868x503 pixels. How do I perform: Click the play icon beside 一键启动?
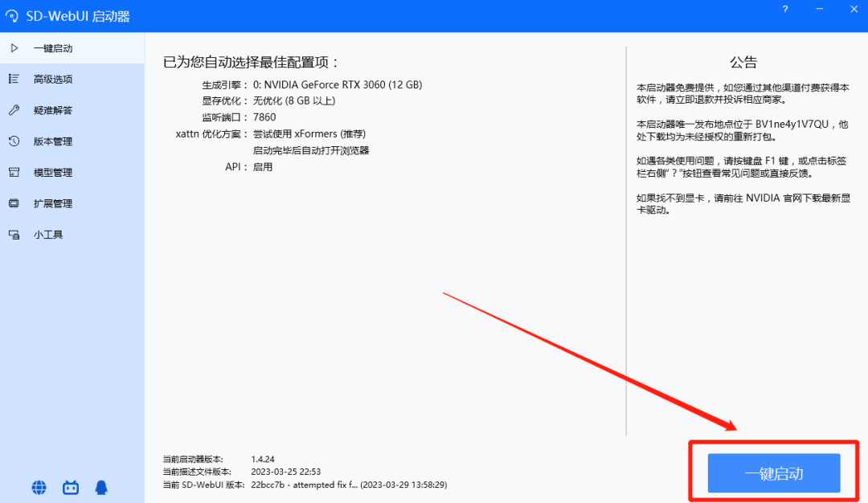pos(14,48)
